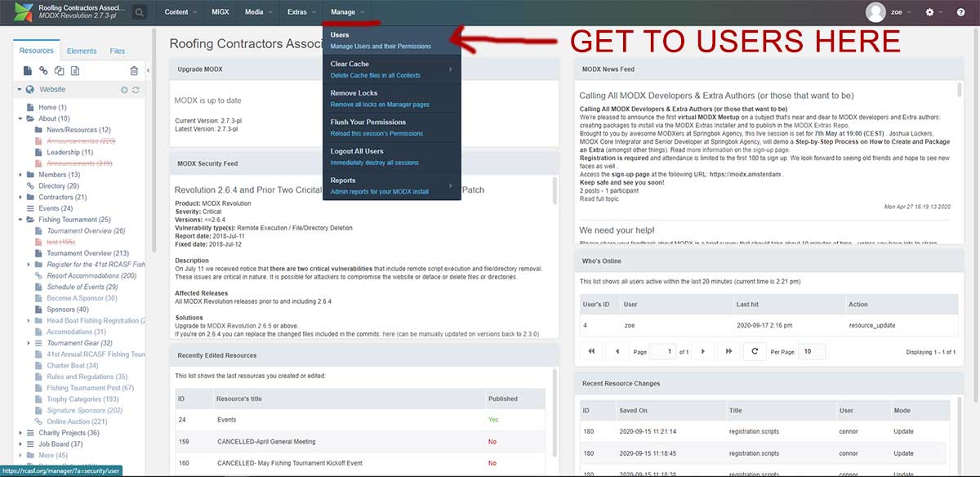Screen dimensions: 980x477
Task: Choose Clear Cache in the Manage menu
Action: (x=391, y=69)
